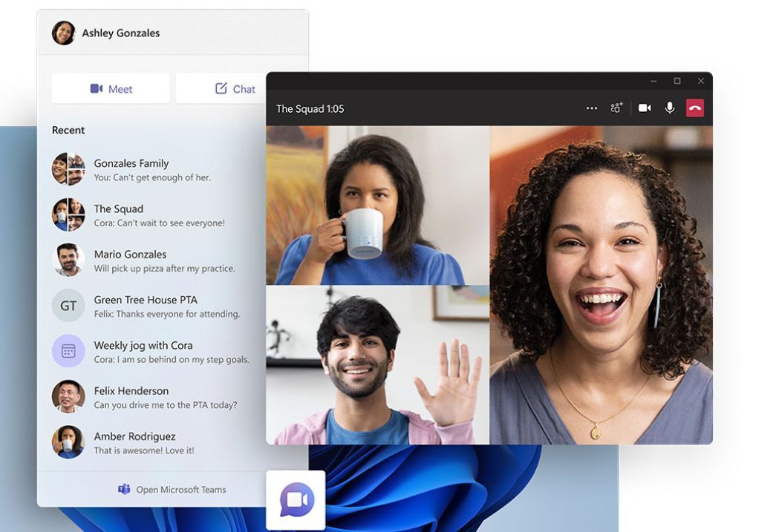Click the Meet button
This screenshot has width=779, height=532.
111,89
